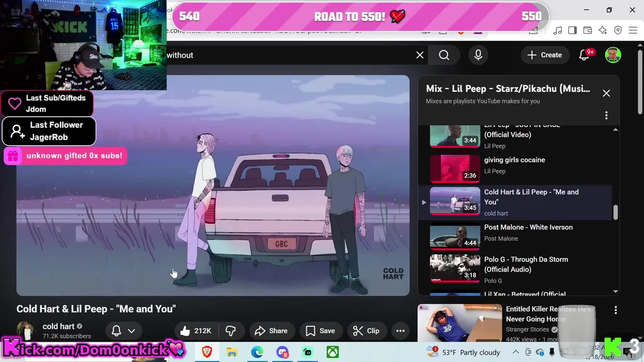Open Brave Leo AI sparkle icon
This screenshot has width=644, height=362.
click(x=603, y=31)
